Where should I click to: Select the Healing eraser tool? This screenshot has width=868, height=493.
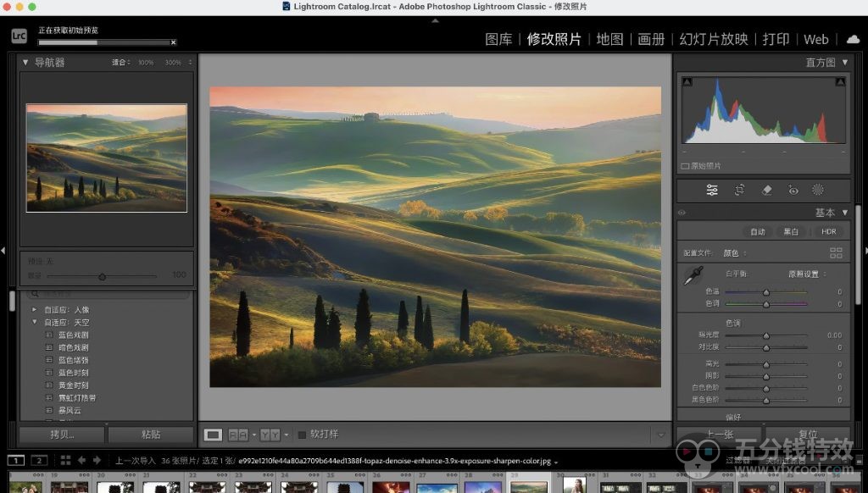tap(766, 190)
